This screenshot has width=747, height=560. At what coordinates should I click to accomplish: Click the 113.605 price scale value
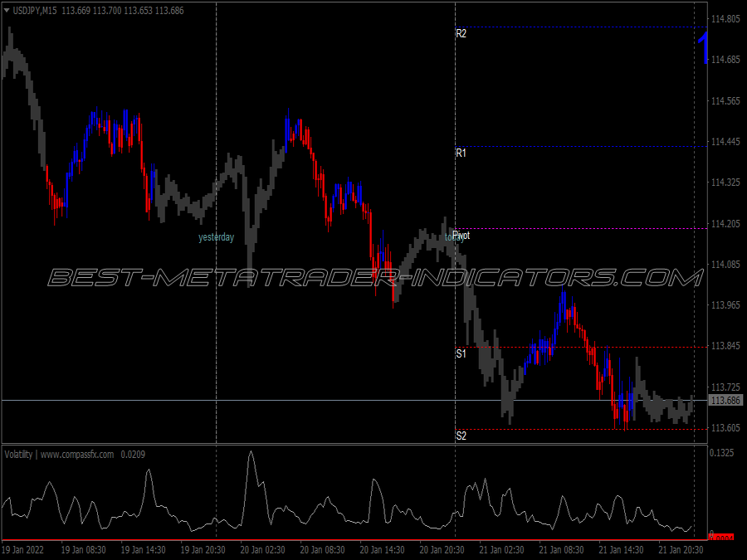click(x=725, y=427)
